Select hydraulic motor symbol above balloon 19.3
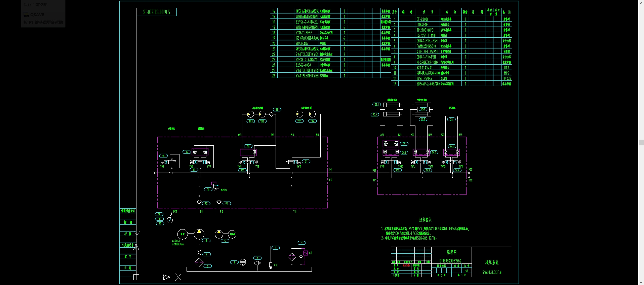Image resolution: width=644 pixels, height=285 pixels. 300,114
